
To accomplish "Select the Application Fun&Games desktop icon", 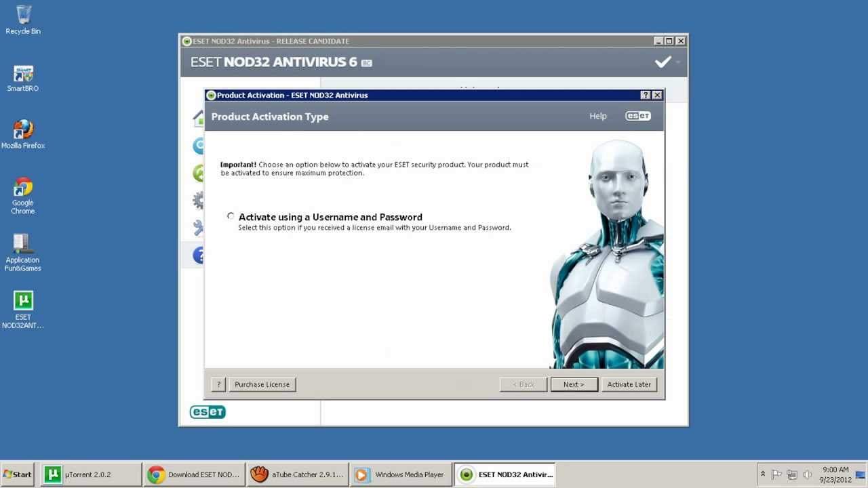I will pyautogui.click(x=23, y=253).
